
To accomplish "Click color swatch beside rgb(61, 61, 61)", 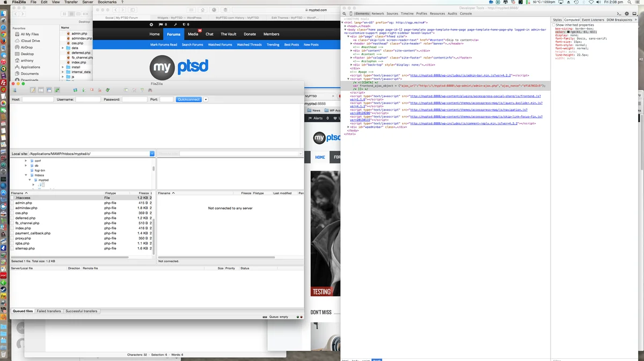I will 569,32.
